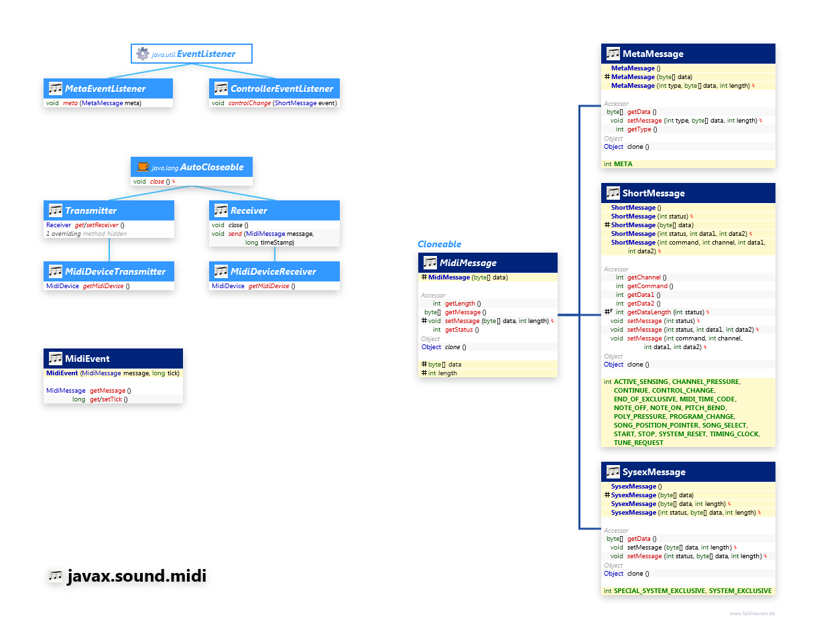The image size is (813, 644).
Task: Click getCommand in the ShortMessage box
Action: [x=647, y=286]
